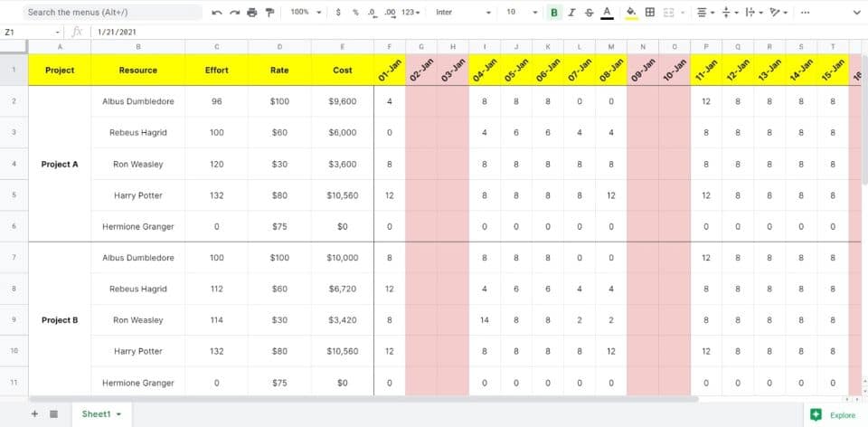868x427 pixels.
Task: Click the 11-Jan date header
Action: coord(706,70)
